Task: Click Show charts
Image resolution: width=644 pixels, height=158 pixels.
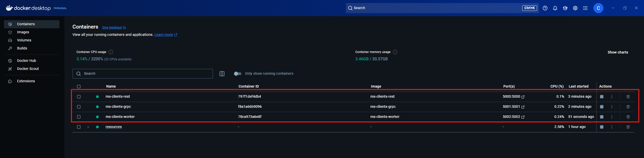Action: (618, 52)
